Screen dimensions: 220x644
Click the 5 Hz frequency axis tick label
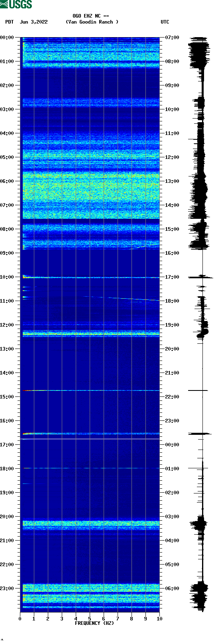(90, 619)
